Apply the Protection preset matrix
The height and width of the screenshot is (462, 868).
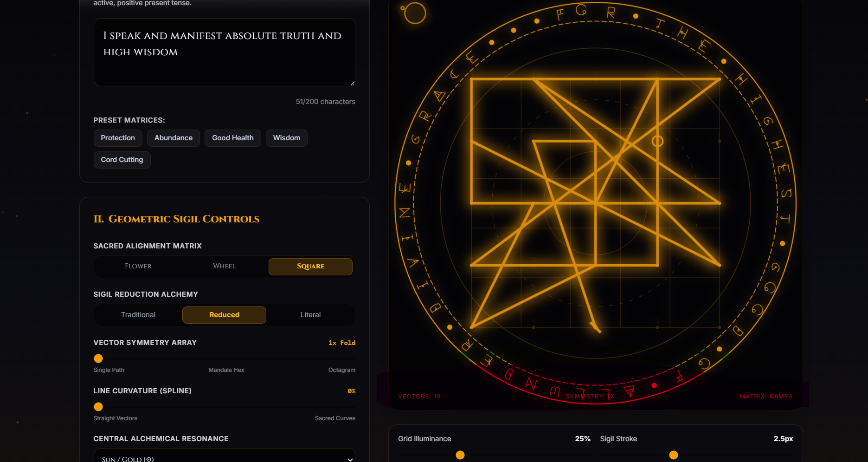[x=118, y=138]
